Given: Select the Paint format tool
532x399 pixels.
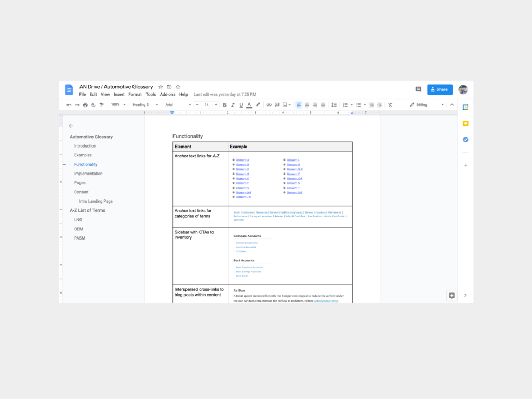Looking at the screenshot, I should 101,105.
